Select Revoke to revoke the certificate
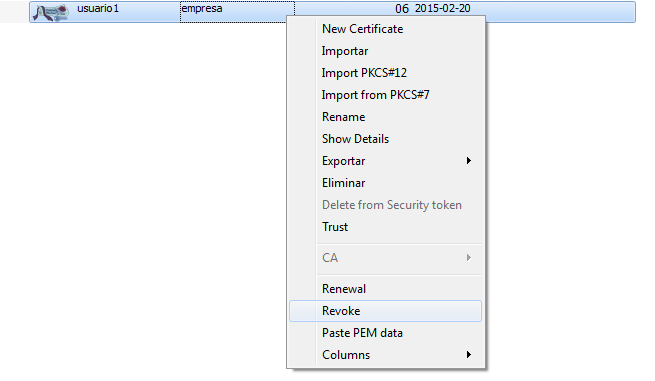Image resolution: width=655 pixels, height=381 pixels. click(386, 311)
